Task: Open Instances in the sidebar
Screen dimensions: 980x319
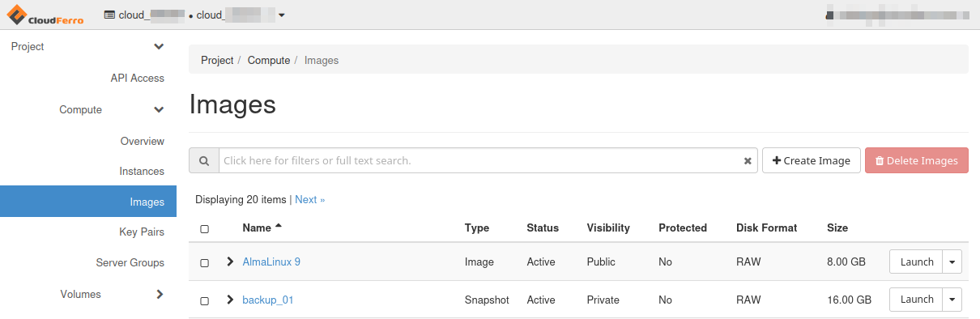Action: [142, 171]
